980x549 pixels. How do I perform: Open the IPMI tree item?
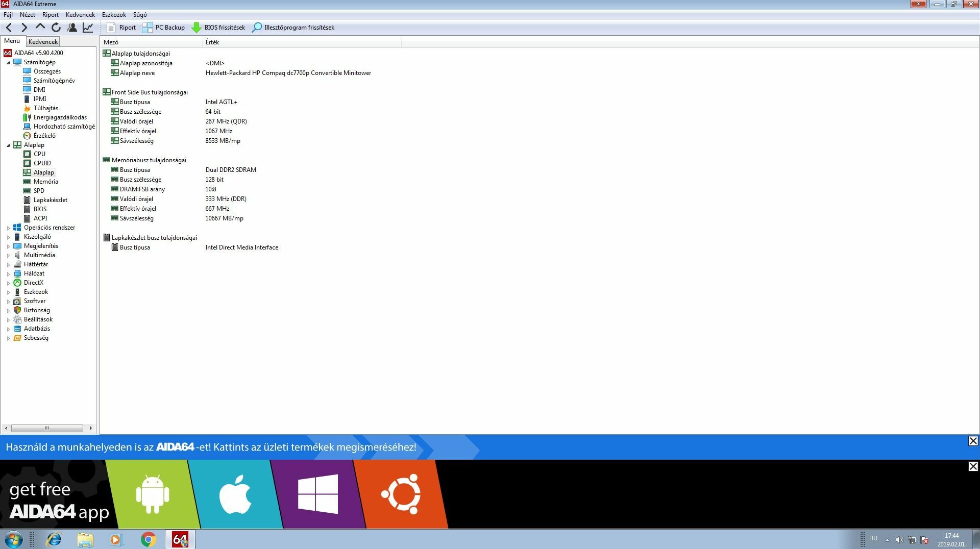pyautogui.click(x=40, y=99)
